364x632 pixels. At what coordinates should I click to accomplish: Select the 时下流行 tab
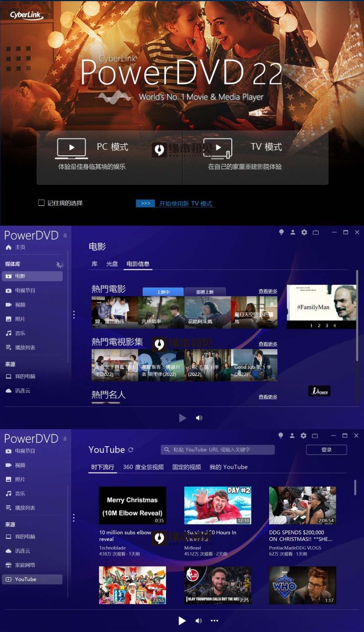102,467
